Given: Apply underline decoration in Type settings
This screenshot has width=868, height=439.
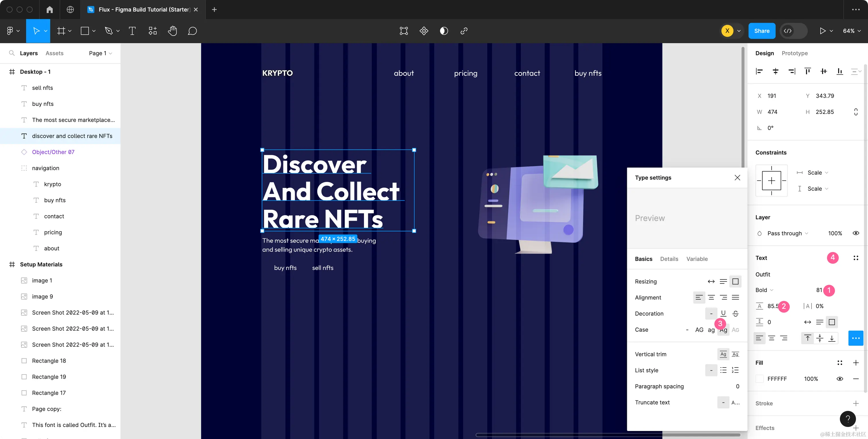Looking at the screenshot, I should pos(723,313).
